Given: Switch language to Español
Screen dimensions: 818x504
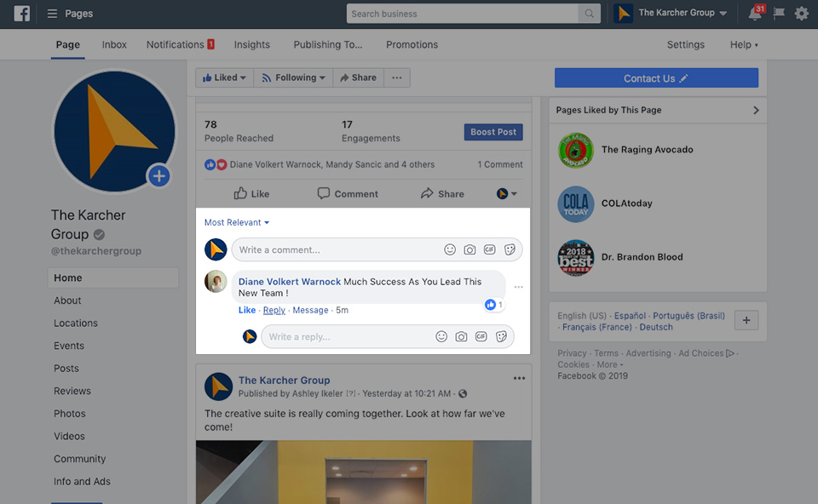Looking at the screenshot, I should coord(630,316).
